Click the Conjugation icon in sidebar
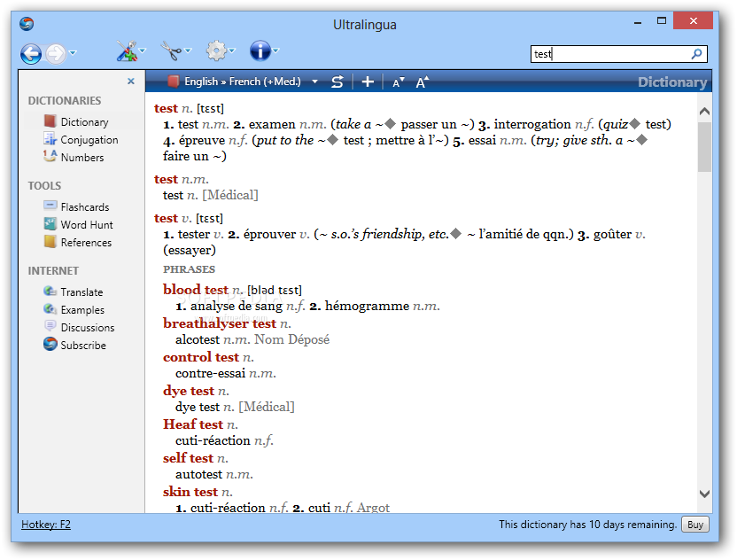The height and width of the screenshot is (560, 737). [x=50, y=139]
